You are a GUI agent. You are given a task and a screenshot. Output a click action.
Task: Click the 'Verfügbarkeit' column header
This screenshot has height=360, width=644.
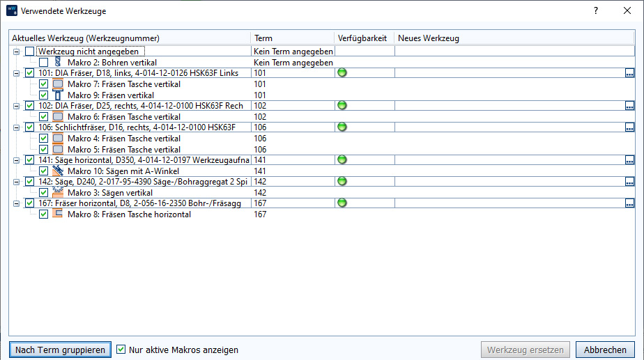[x=365, y=38]
